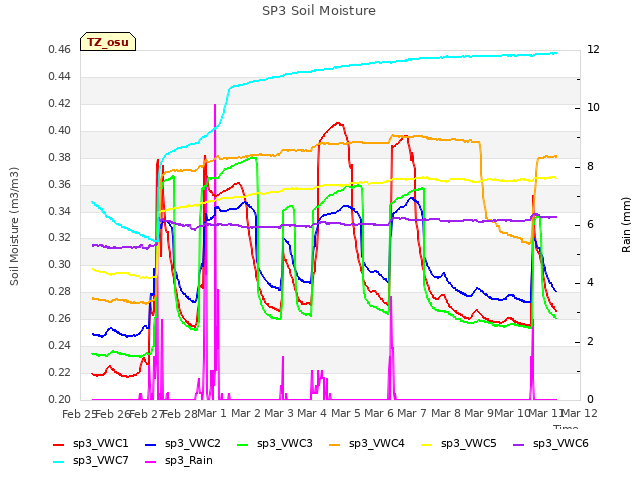This screenshot has width=640, height=480.
Task: Click the 0.20 left axis tick label
Action: (x=60, y=399)
